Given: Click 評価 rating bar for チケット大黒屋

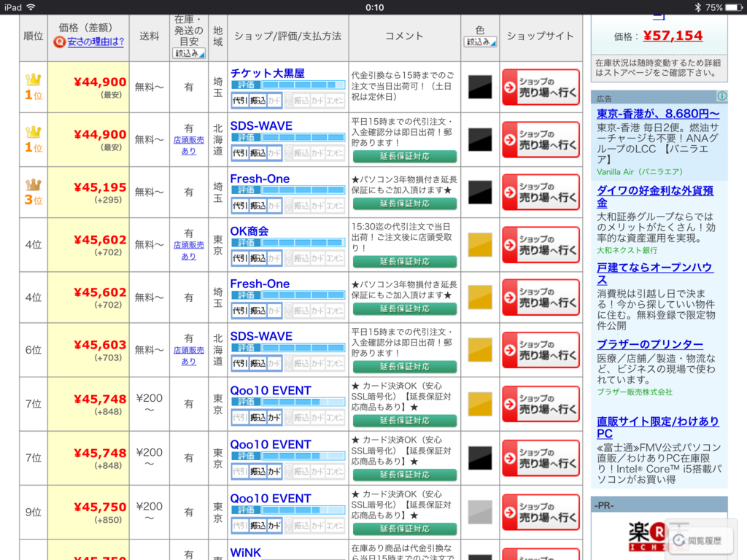Looking at the screenshot, I should (287, 85).
